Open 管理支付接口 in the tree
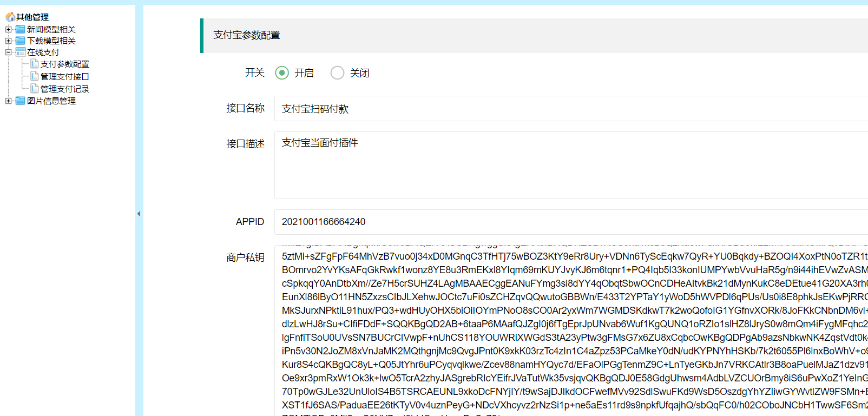The width and height of the screenshot is (868, 416). (x=65, y=76)
